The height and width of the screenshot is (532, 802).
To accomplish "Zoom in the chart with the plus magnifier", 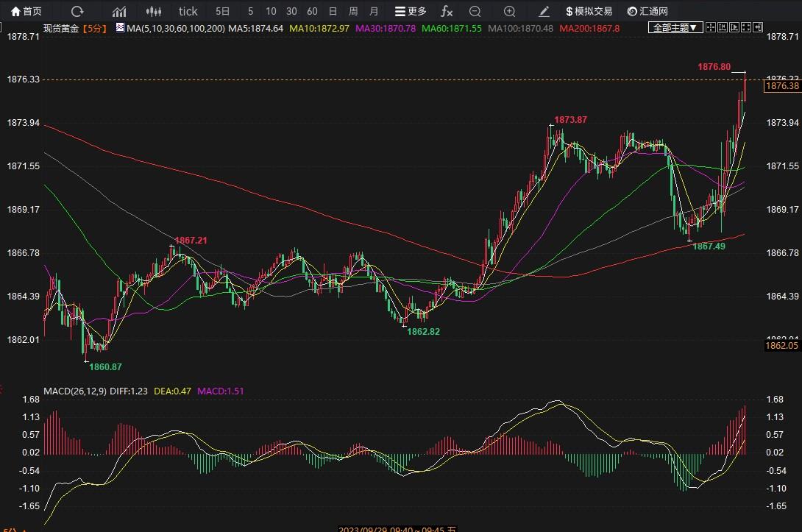I will click(509, 11).
